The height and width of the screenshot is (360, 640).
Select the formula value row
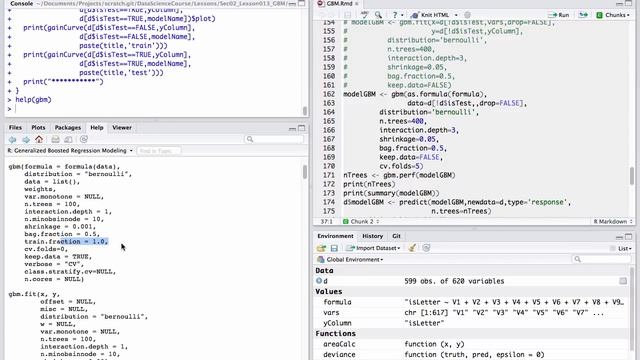click(x=473, y=302)
